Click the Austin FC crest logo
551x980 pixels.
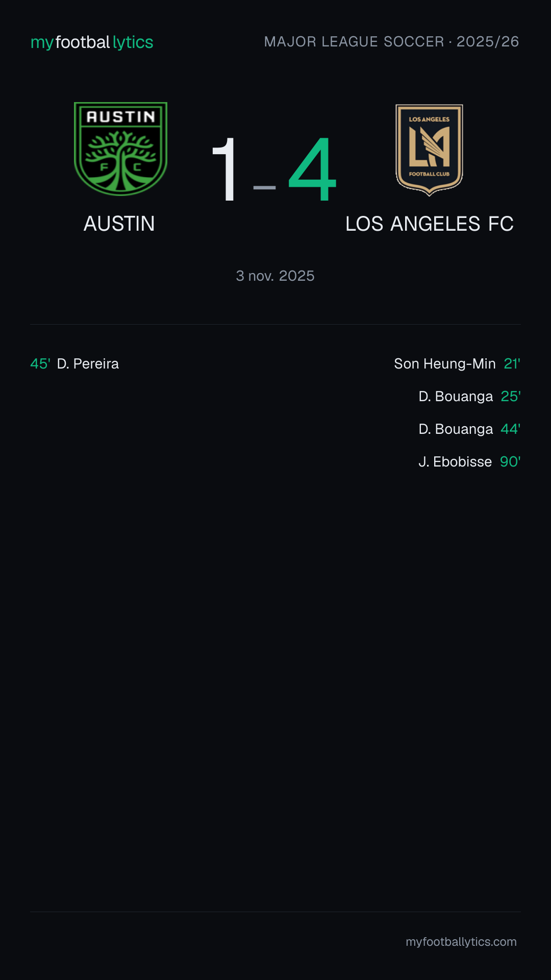click(x=120, y=149)
